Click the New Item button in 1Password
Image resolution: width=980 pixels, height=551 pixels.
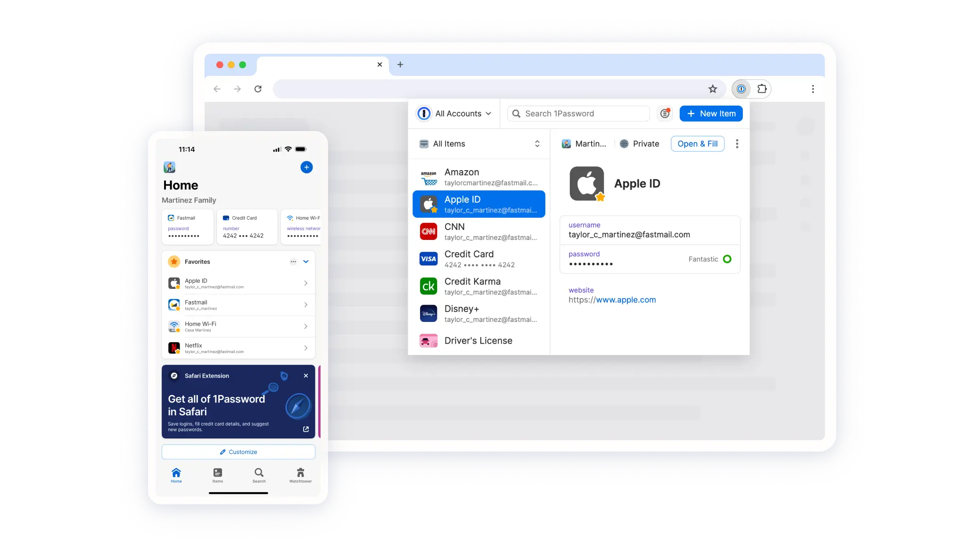711,113
